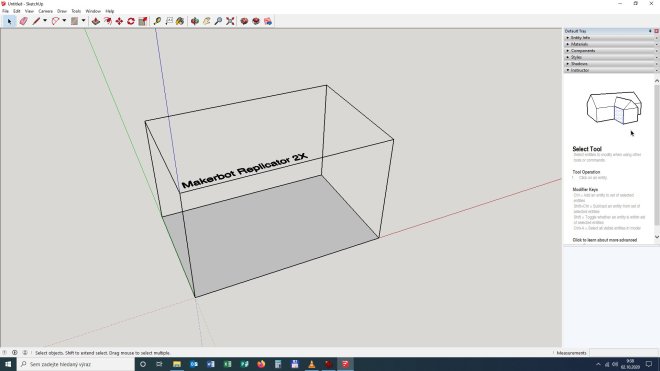
Task: Open the Window menu
Action: click(x=93, y=11)
